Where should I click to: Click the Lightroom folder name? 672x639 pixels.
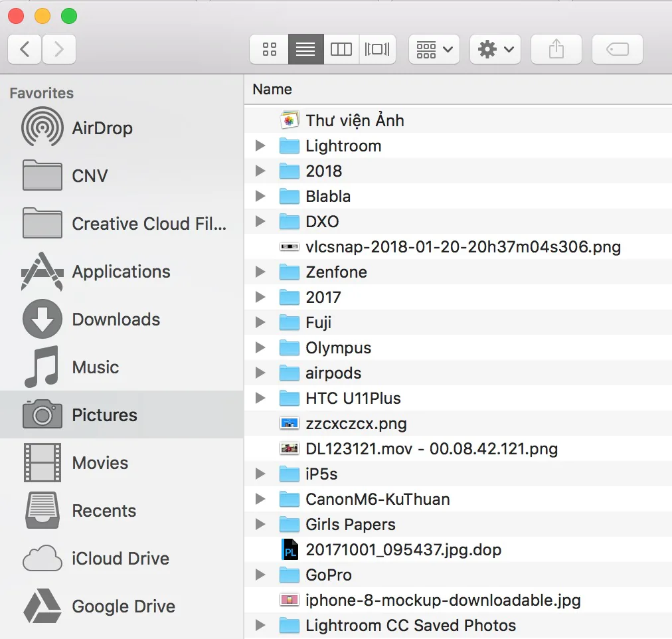tap(343, 146)
